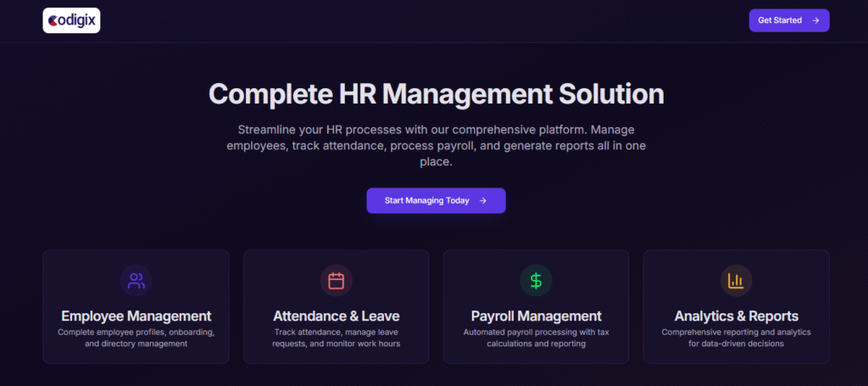Screen dimensions: 868x386
Task: Open the Analytics & Reports heading
Action: (736, 316)
